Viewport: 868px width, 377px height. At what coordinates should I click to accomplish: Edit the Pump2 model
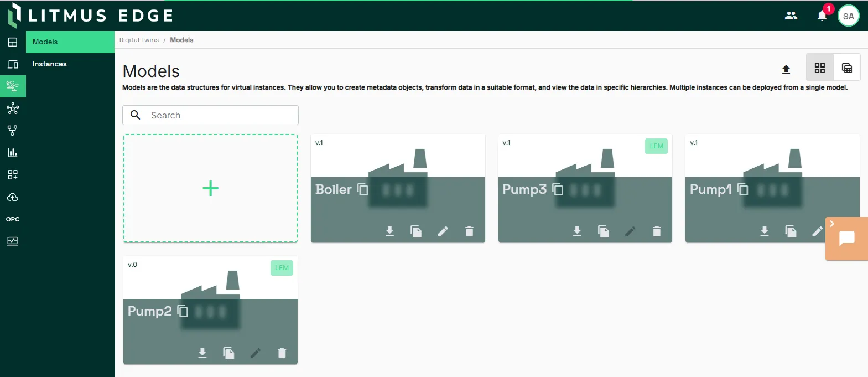(255, 353)
